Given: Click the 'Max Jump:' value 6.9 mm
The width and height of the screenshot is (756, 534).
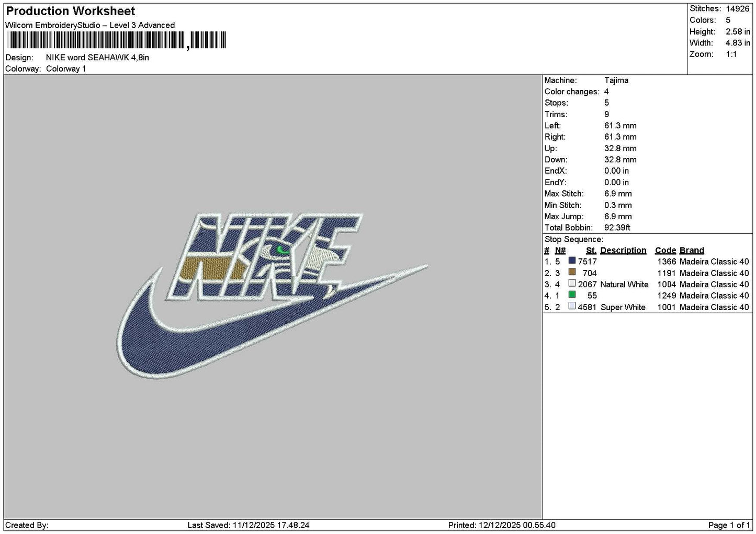Looking at the screenshot, I should (618, 217).
